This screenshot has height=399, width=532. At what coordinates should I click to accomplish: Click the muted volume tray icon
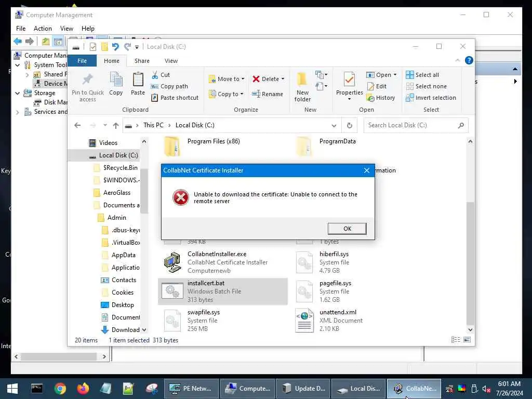click(x=486, y=389)
